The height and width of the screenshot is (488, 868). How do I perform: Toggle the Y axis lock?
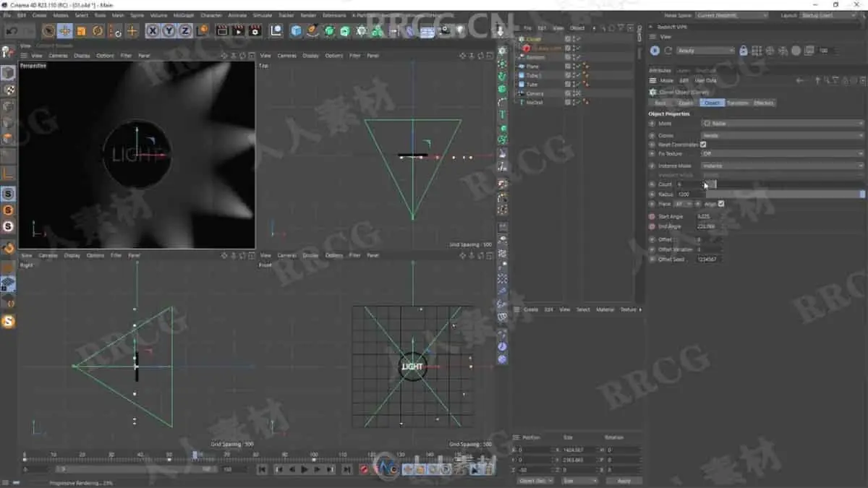(169, 30)
